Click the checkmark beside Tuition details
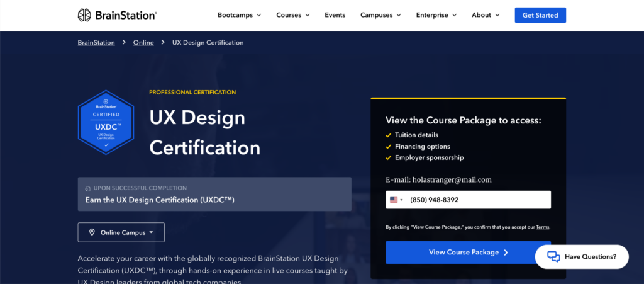Image resolution: width=644 pixels, height=284 pixels. (x=389, y=135)
